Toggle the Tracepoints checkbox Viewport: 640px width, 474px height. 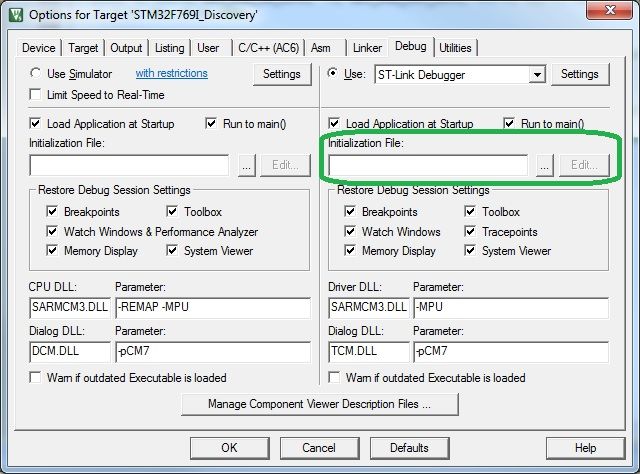click(x=470, y=231)
